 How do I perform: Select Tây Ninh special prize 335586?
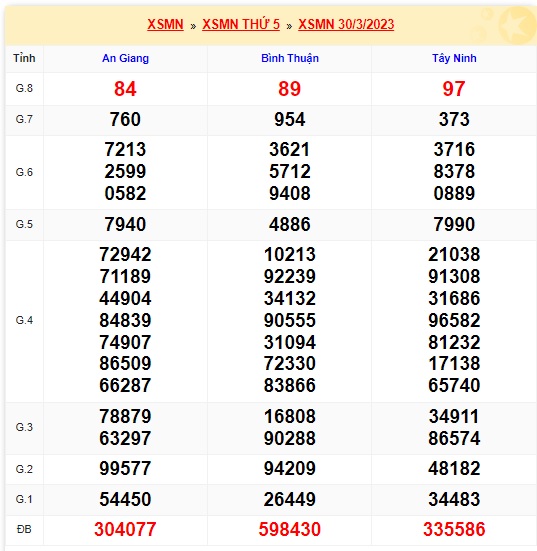[x=454, y=529]
